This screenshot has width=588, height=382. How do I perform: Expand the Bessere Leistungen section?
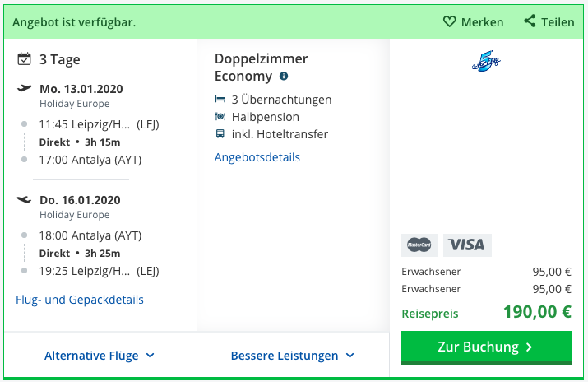pos(293,356)
